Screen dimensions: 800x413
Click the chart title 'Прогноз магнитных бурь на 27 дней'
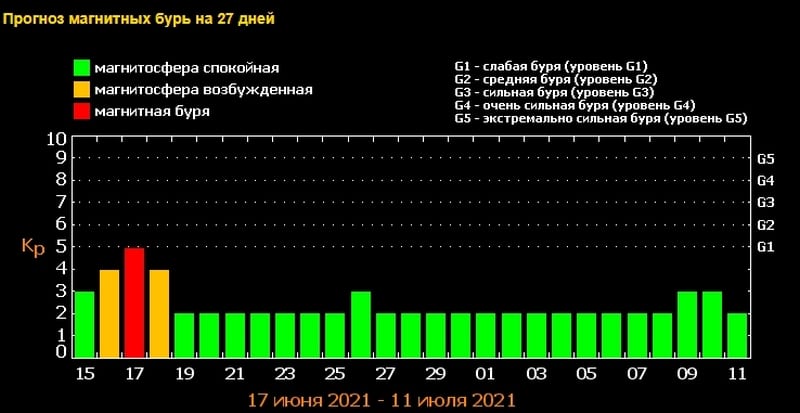[x=140, y=19]
